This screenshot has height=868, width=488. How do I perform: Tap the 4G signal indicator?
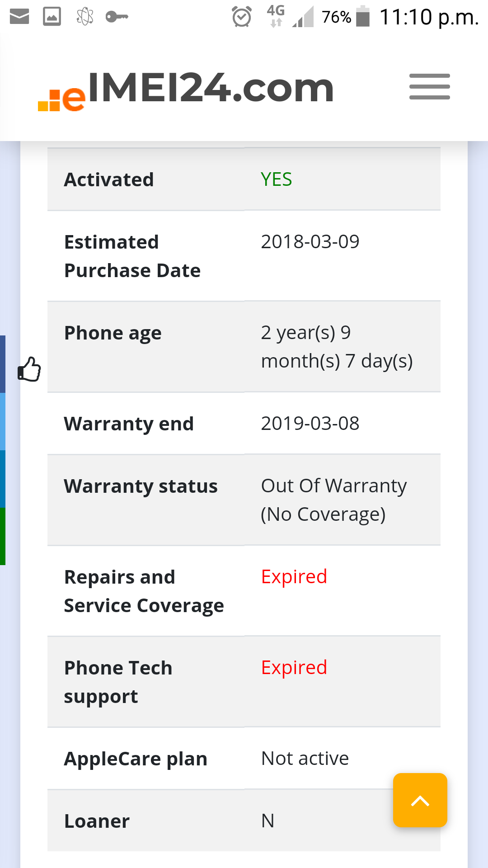(x=276, y=16)
